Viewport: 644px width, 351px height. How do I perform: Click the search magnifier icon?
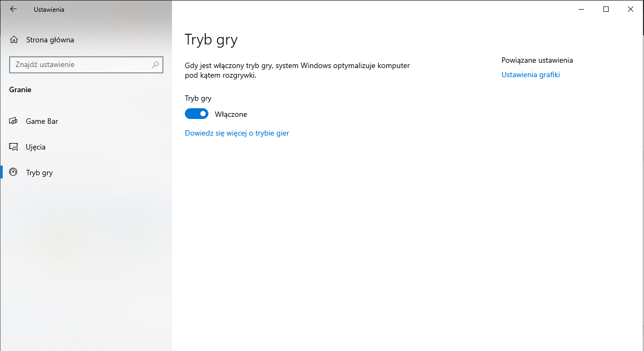point(155,64)
